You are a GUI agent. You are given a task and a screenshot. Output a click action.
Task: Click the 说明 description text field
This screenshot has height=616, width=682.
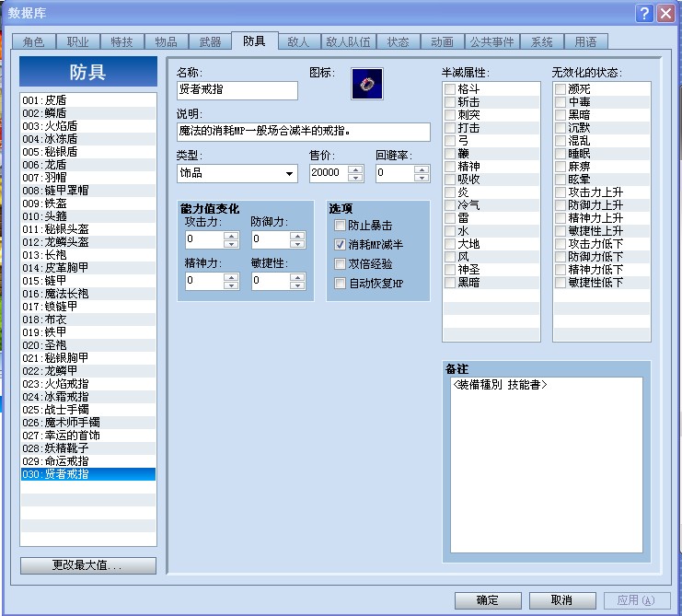click(304, 132)
